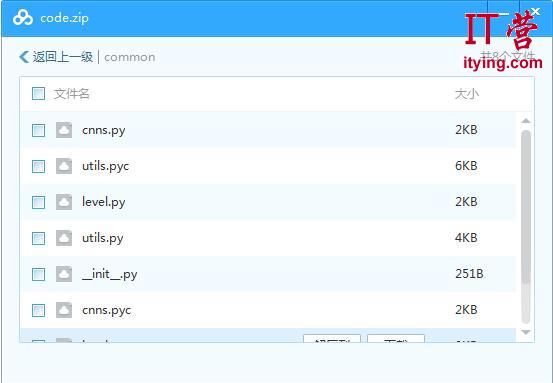Check the box for utils.pyc

pyautogui.click(x=38, y=166)
